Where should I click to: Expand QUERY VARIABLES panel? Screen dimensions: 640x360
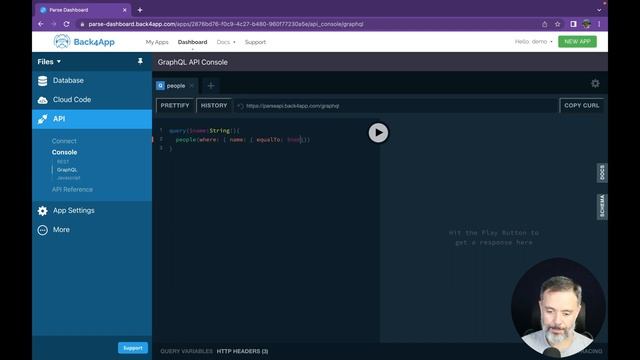186,351
